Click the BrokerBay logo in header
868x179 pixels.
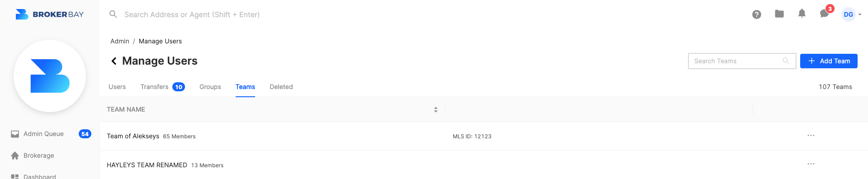pyautogui.click(x=50, y=14)
